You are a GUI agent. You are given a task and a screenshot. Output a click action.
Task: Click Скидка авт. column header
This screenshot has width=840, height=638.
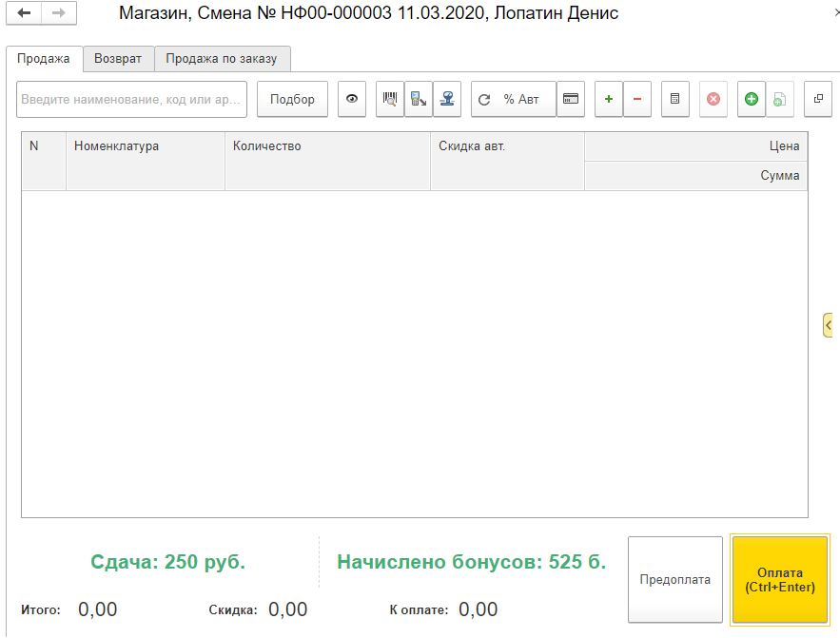click(507, 161)
